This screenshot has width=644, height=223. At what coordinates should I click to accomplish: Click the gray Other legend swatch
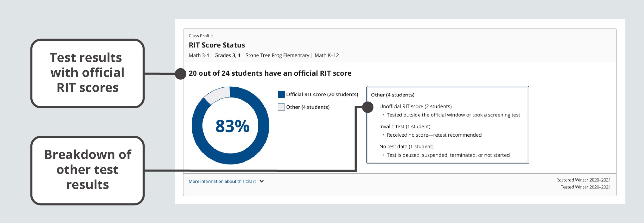pyautogui.click(x=281, y=107)
